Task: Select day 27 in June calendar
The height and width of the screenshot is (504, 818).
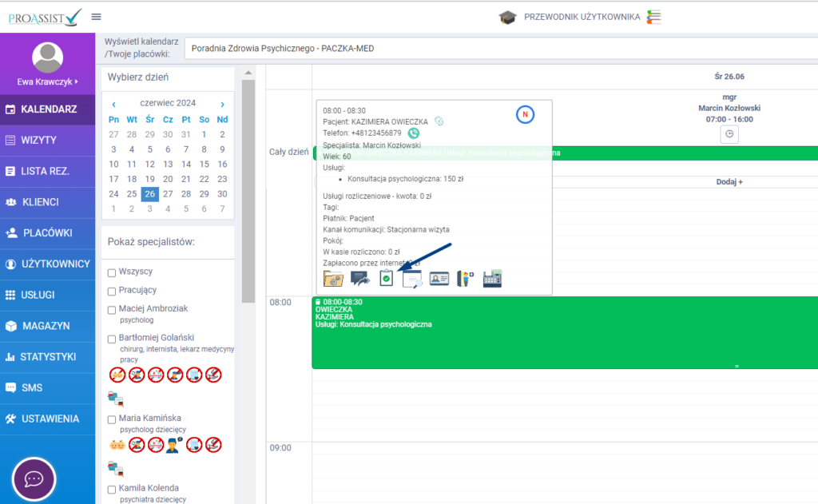Action: [167, 194]
